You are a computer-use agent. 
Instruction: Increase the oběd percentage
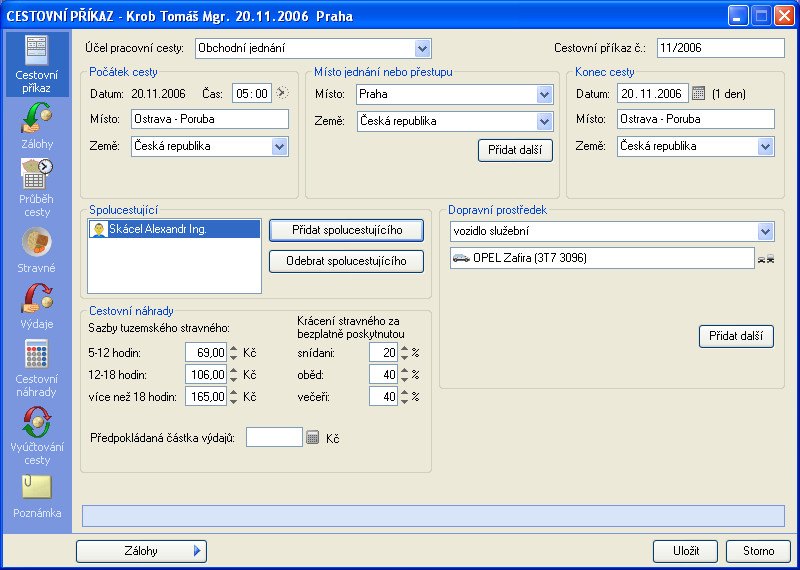(x=405, y=371)
